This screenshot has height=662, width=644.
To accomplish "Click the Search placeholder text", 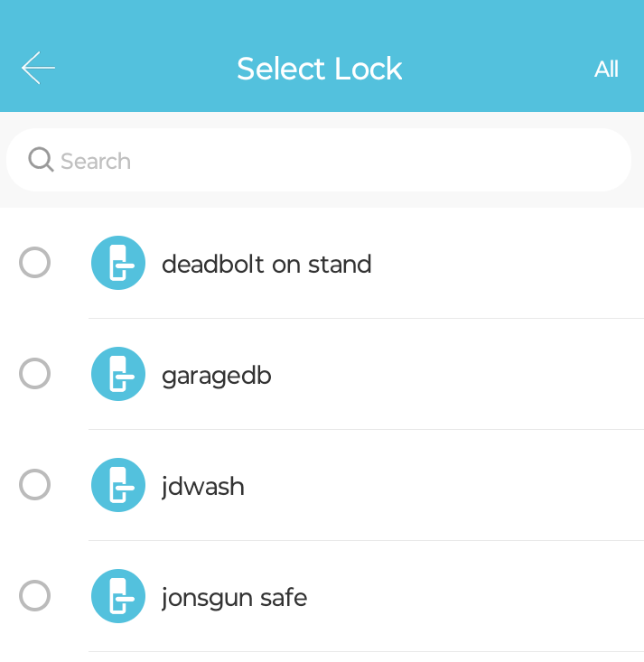I will point(96,161).
